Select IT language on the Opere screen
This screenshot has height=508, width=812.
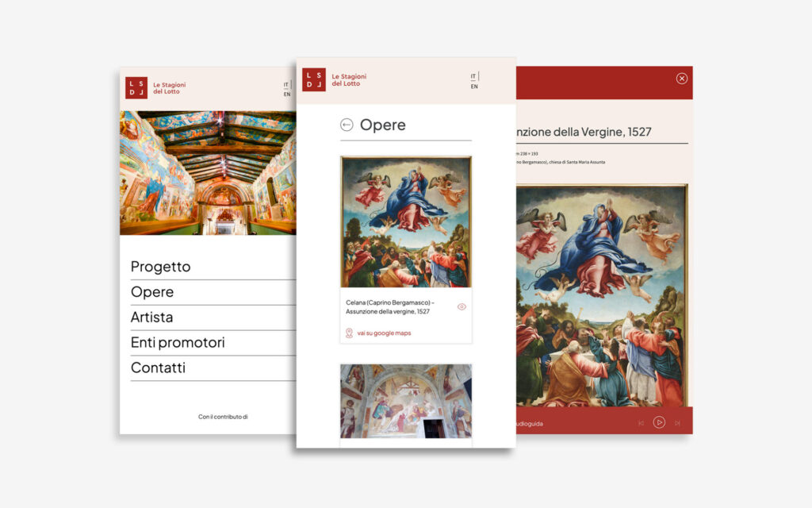(473, 76)
